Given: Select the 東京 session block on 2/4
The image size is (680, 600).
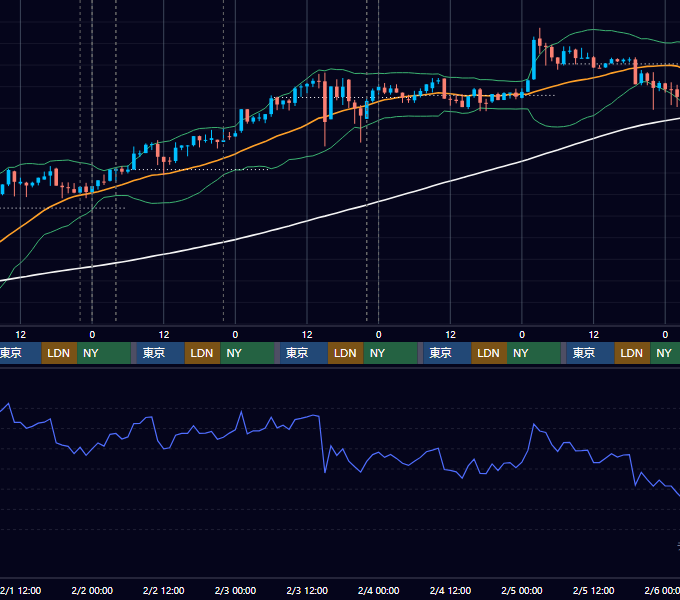Looking at the screenshot, I should (x=447, y=353).
